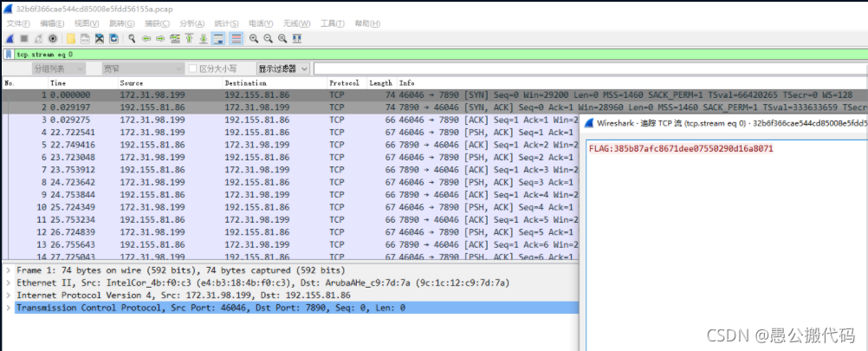Image resolution: width=868 pixels, height=351 pixels.
Task: Open the 编辑(E) menu
Action: (52, 23)
